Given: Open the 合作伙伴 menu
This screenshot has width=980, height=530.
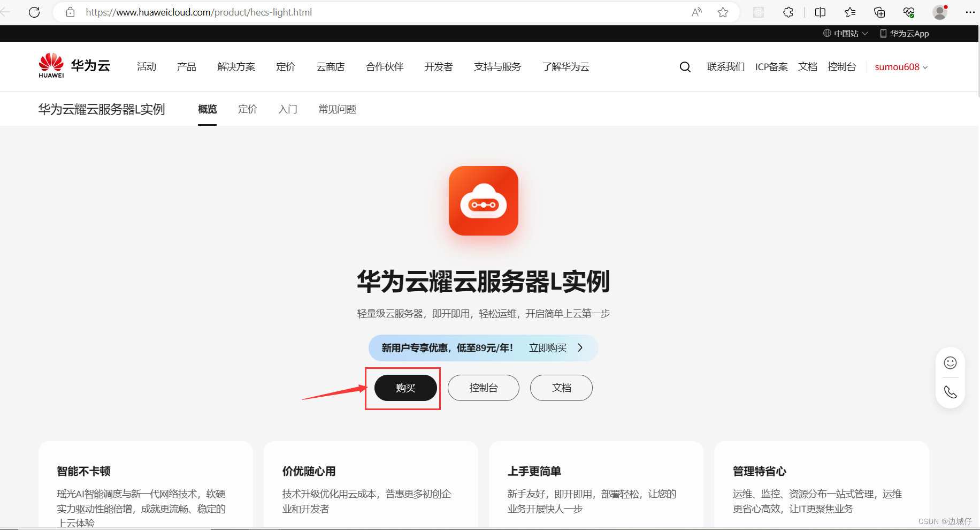Looking at the screenshot, I should pos(385,66).
